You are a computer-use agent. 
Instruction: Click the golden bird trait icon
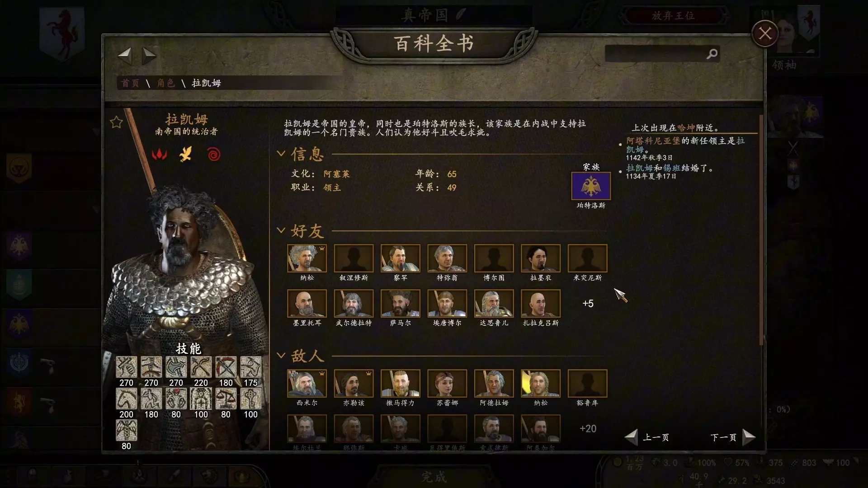(x=186, y=154)
